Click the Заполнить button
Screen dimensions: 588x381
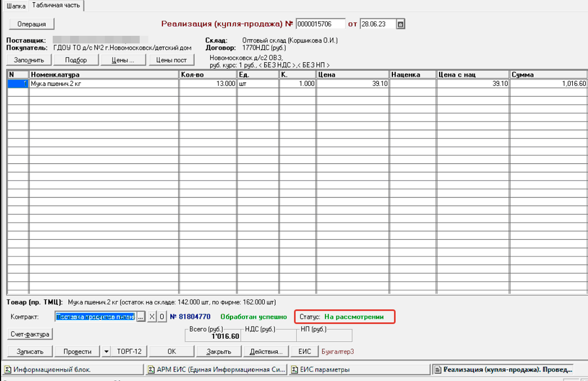point(29,60)
